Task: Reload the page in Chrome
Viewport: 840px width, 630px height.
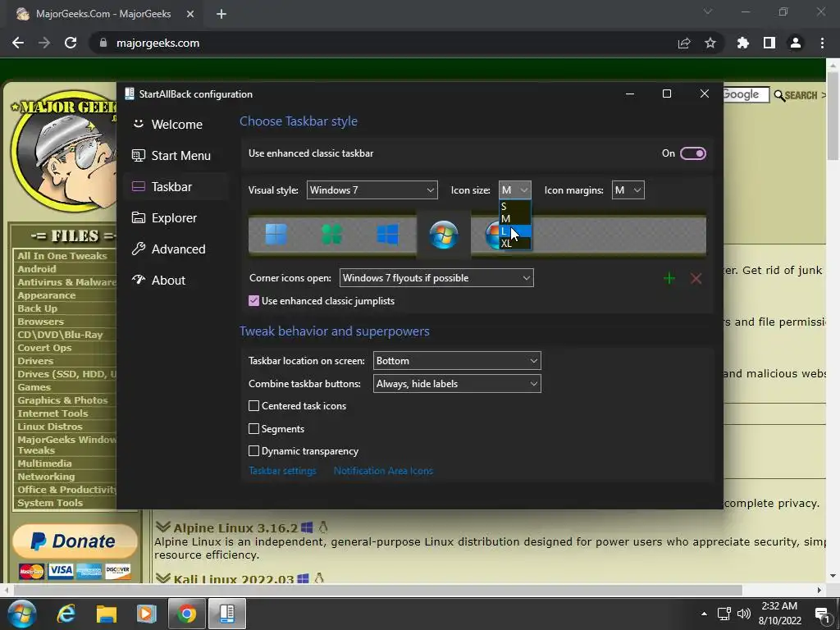Action: [x=71, y=43]
